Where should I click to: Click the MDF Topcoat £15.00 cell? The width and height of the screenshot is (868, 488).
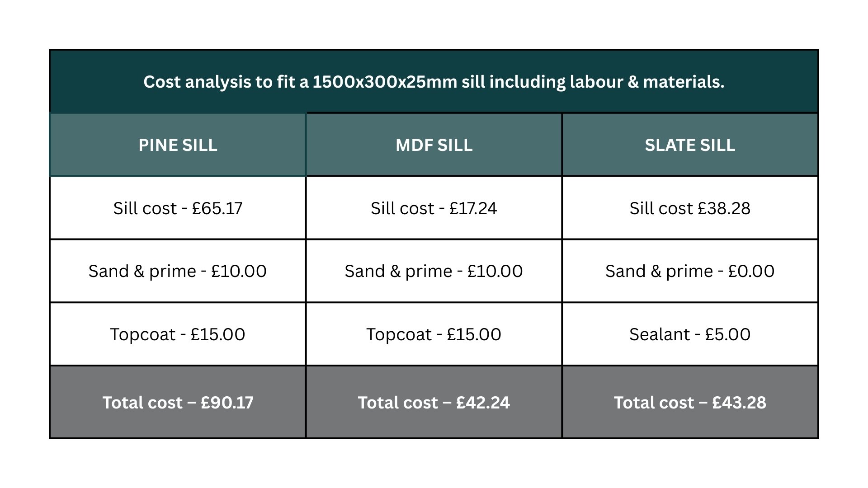pos(434,334)
